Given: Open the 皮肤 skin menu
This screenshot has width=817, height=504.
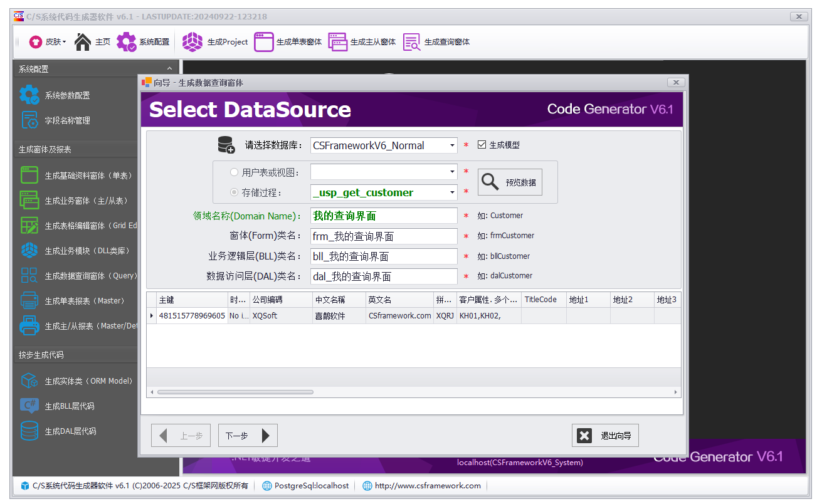Looking at the screenshot, I should point(47,42).
